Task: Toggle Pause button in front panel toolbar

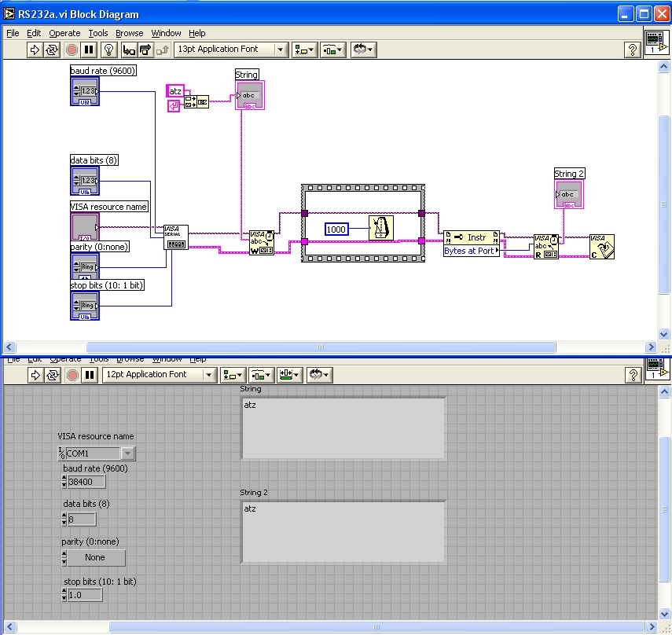Action: coord(89,375)
